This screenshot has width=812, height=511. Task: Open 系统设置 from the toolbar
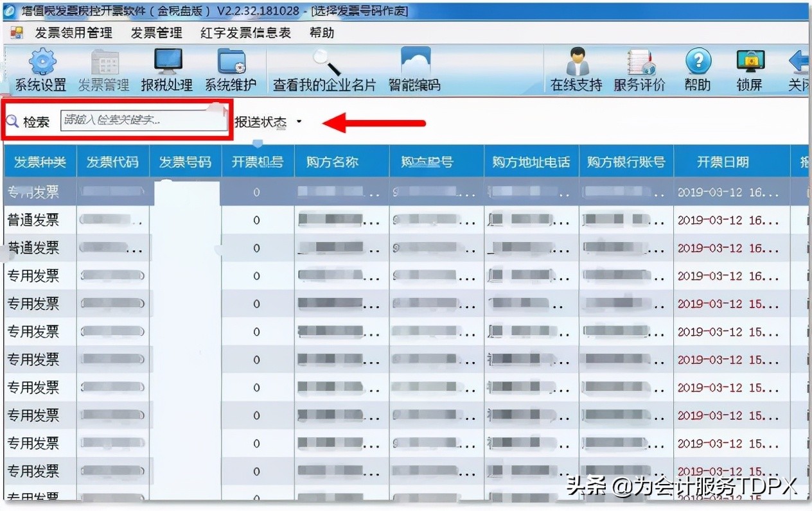[x=40, y=69]
